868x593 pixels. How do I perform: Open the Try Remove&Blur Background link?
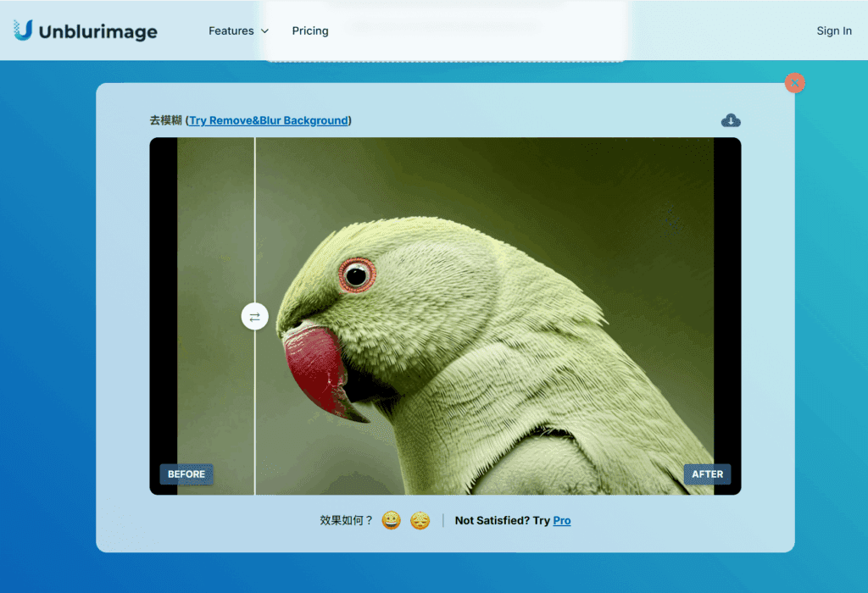click(x=268, y=120)
